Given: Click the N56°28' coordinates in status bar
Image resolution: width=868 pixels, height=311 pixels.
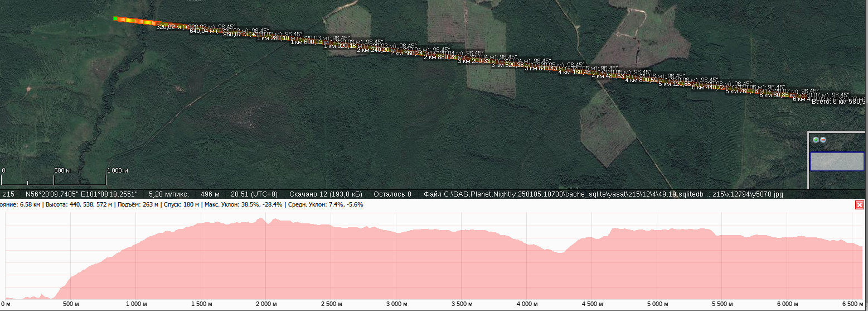Looking at the screenshot, I should click(82, 194).
